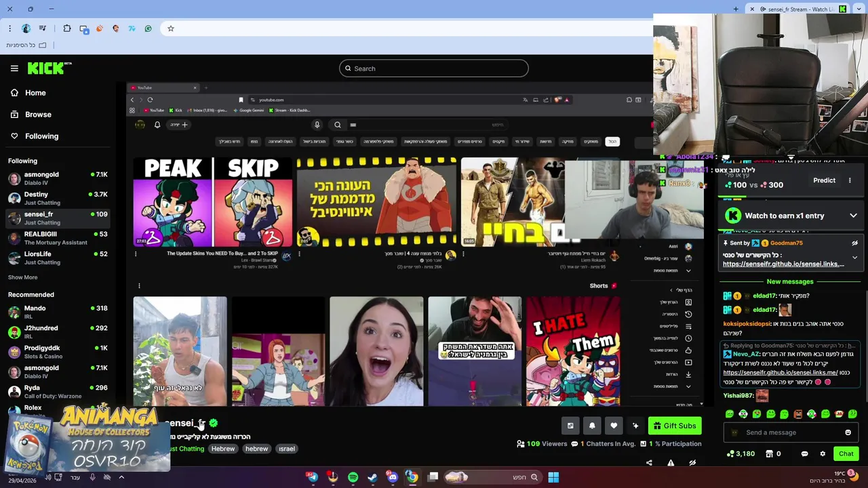Viewport: 868px width, 488px height.
Task: Expand Watch to earn x1 entry
Action: point(853,216)
